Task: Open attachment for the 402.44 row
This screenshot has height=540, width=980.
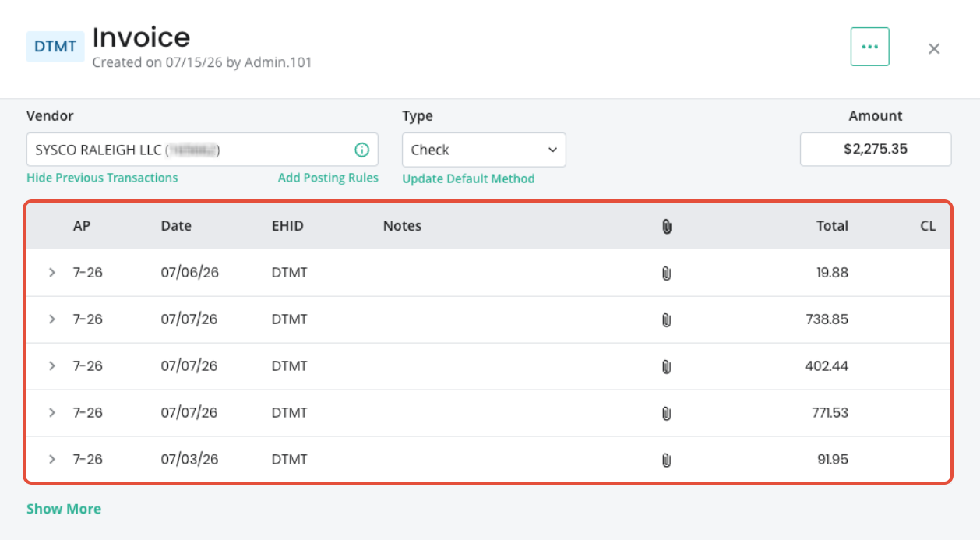Action: tap(666, 366)
